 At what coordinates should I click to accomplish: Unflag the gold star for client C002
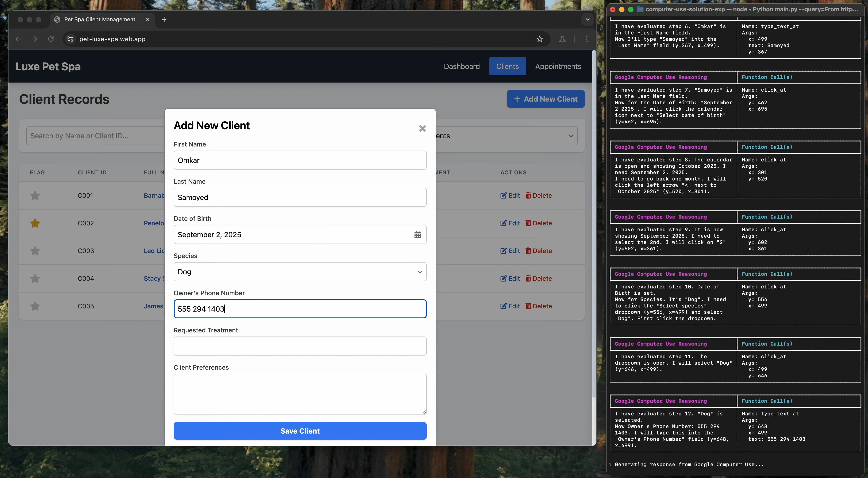coord(35,223)
